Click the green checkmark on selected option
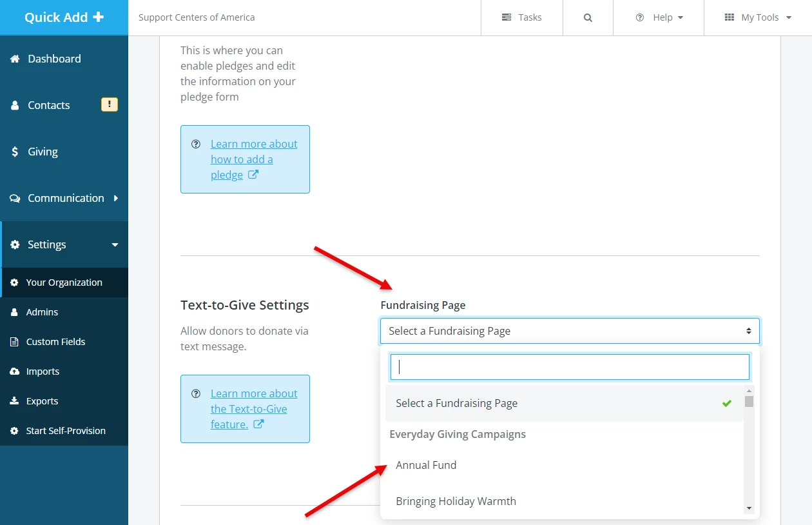The height and width of the screenshot is (525, 812). (727, 403)
